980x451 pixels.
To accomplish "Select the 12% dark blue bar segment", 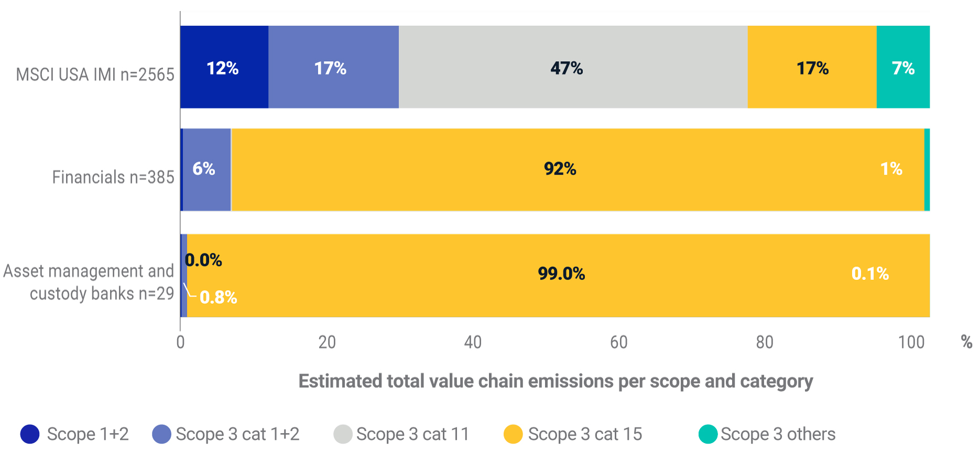I will (224, 67).
